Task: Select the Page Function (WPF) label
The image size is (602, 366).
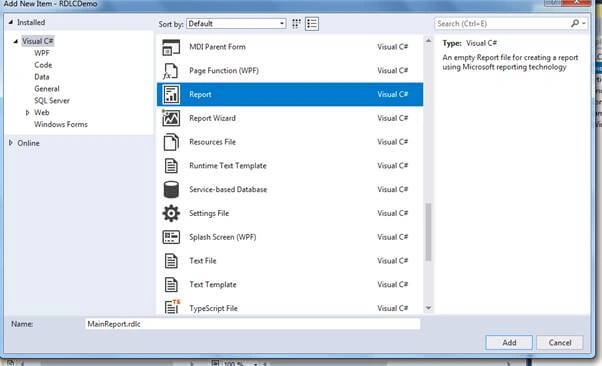Action: pyautogui.click(x=224, y=71)
